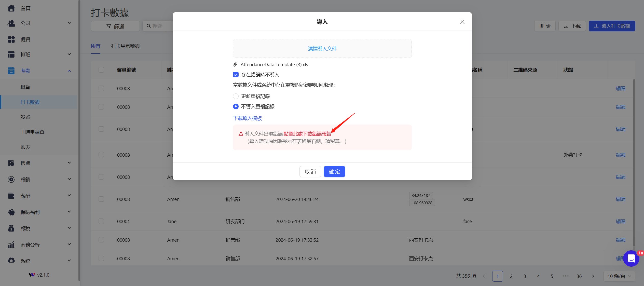Click the chat bubble icon with 10 notifications
Viewport: 644px width, 286px height.
click(631, 258)
